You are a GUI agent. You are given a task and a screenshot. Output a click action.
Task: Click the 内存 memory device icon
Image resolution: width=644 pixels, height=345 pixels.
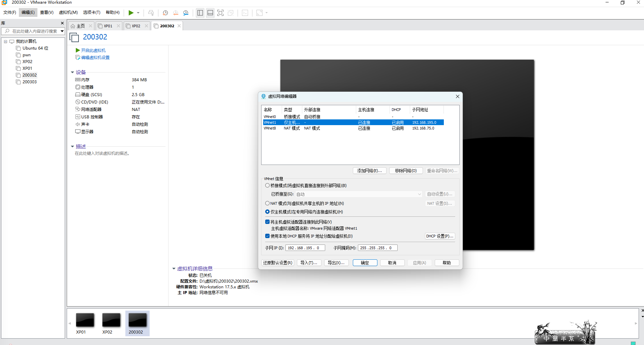tap(78, 80)
